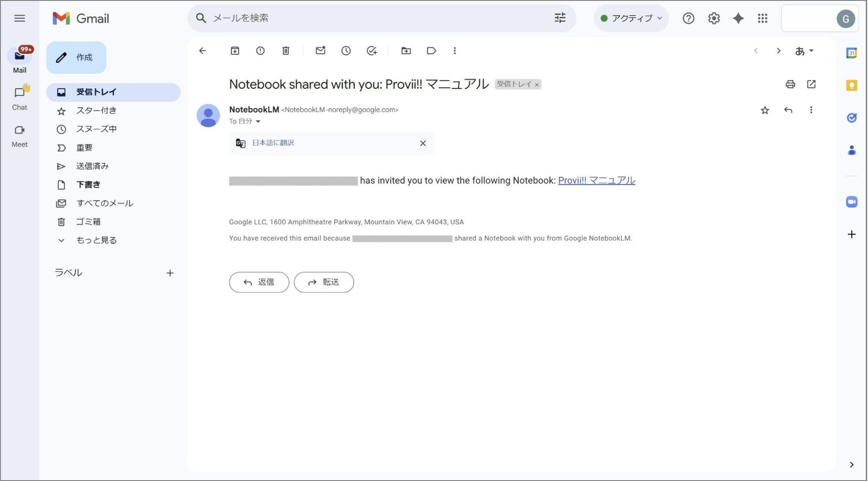Open Zoom add-on in side panel
The width and height of the screenshot is (868, 481).
pos(851,202)
